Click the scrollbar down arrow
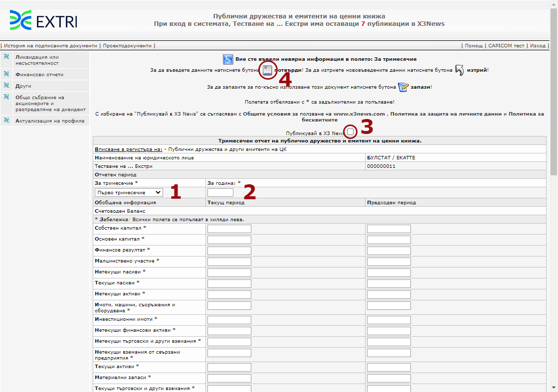The image size is (558, 392). pyautogui.click(x=554, y=388)
